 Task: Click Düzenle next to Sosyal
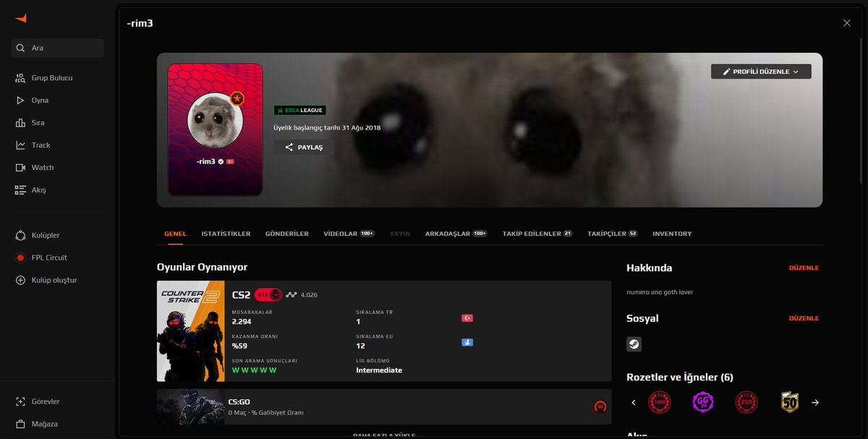point(804,318)
